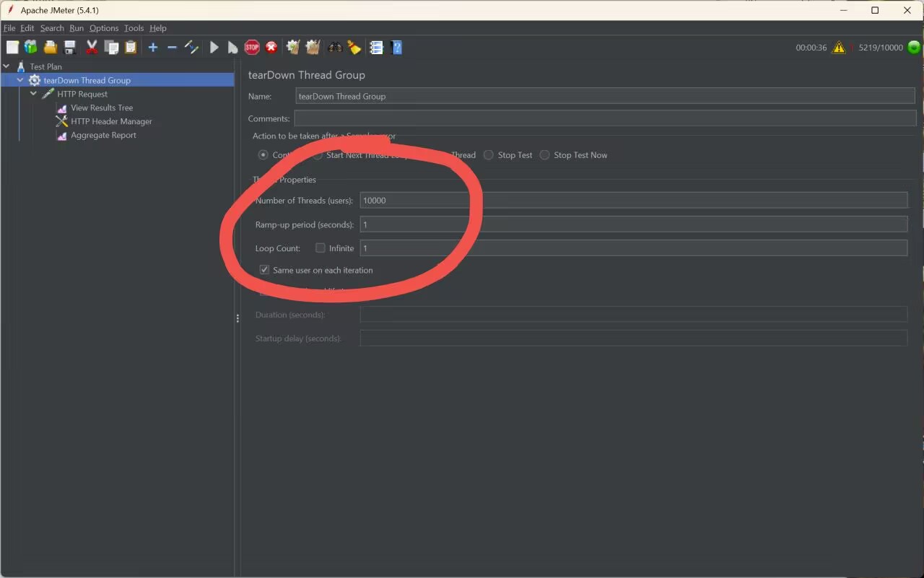Screen dimensions: 924x578
Task: Click the Test Plan flask icon
Action: coord(21,66)
